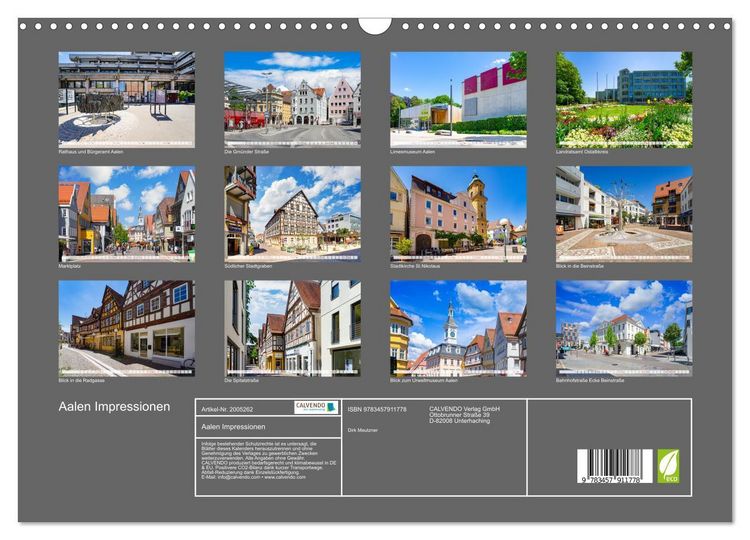Click caption 'Die Gmünder Straße'
The image size is (750, 540).
[246, 152]
